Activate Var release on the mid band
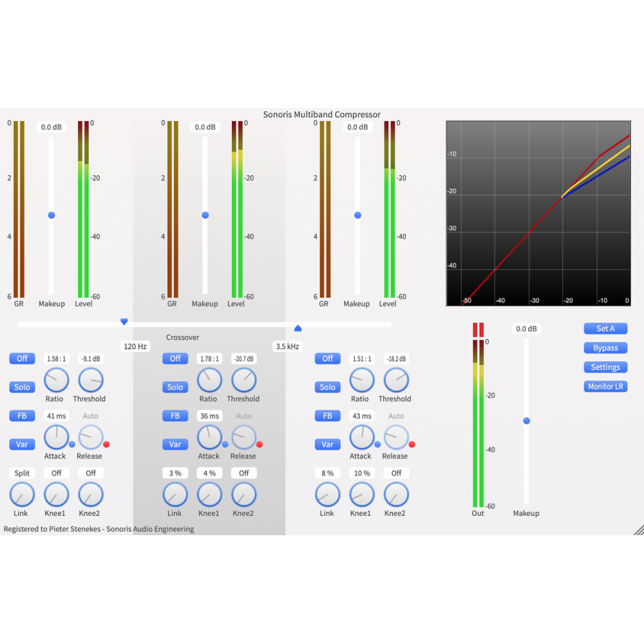644x644 pixels. pyautogui.click(x=175, y=444)
